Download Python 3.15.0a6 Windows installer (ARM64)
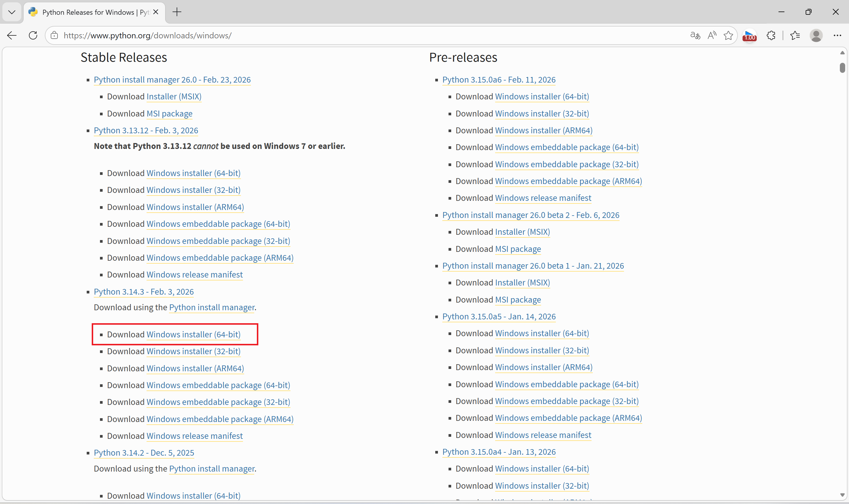Screen dimensions: 849x504 [544, 131]
